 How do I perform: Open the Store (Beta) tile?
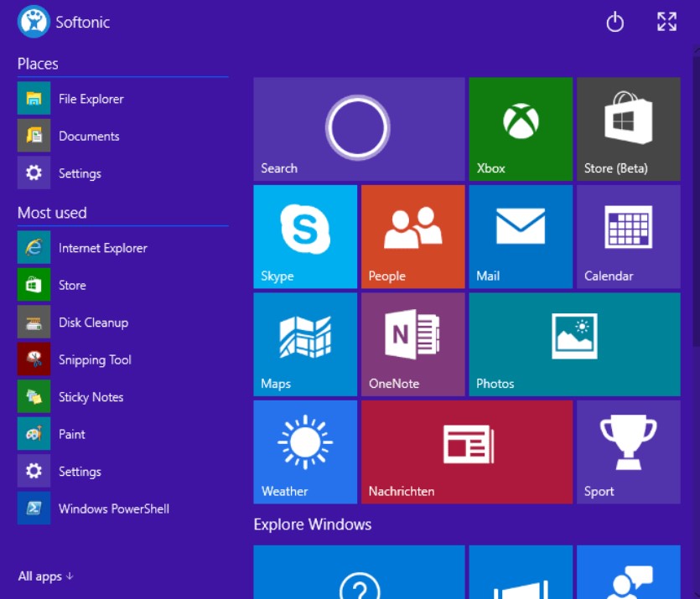pos(628,129)
